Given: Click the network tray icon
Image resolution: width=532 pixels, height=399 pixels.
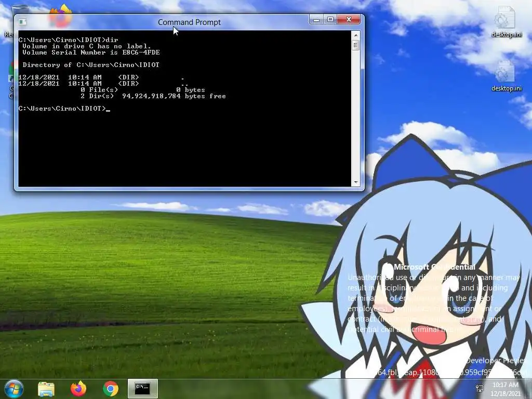Looking at the screenshot, I should pyautogui.click(x=480, y=389).
